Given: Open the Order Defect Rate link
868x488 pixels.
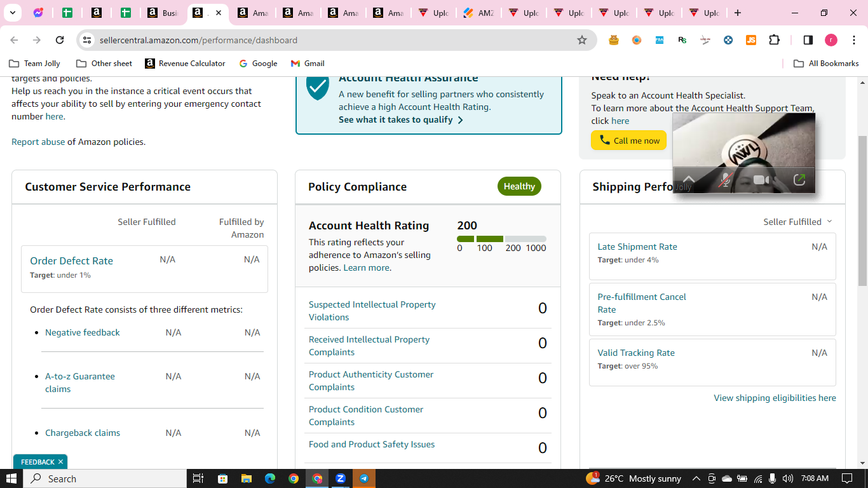Looking at the screenshot, I should coord(71,261).
